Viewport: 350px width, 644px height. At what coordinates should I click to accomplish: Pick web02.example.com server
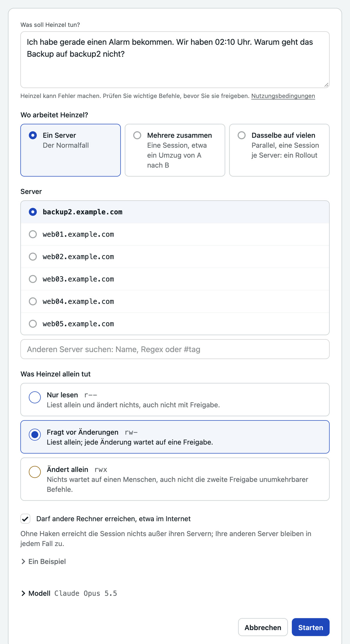pos(175,257)
